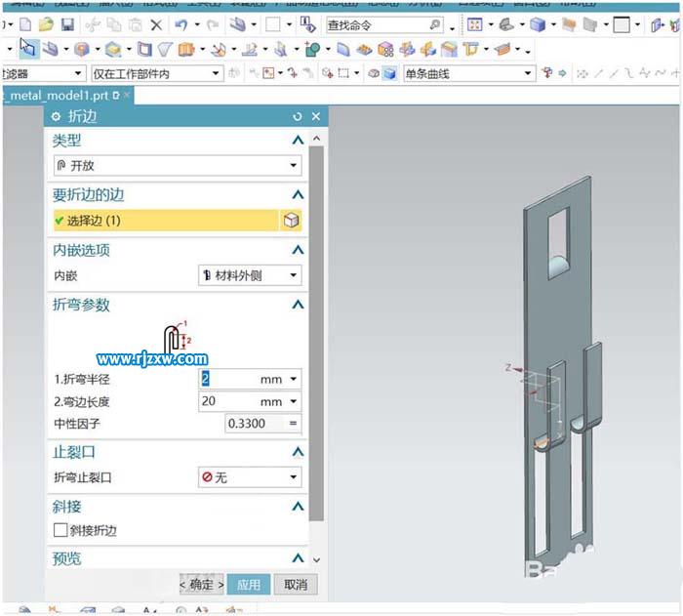
Task: Close the 折边 dialog
Action: pos(316,117)
